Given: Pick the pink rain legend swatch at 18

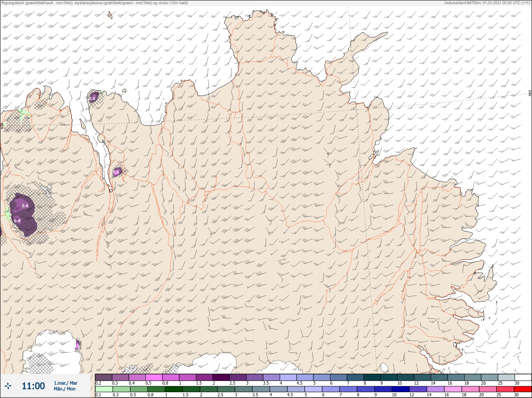Looking at the screenshot, I should pyautogui.click(x=470, y=390).
